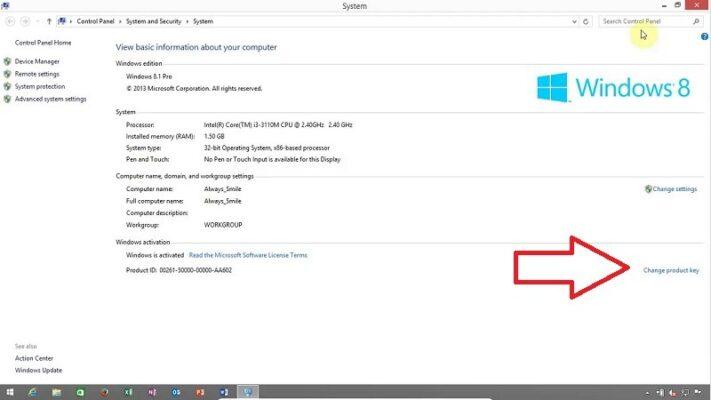Open Device Manager from the sidebar

tap(37, 61)
